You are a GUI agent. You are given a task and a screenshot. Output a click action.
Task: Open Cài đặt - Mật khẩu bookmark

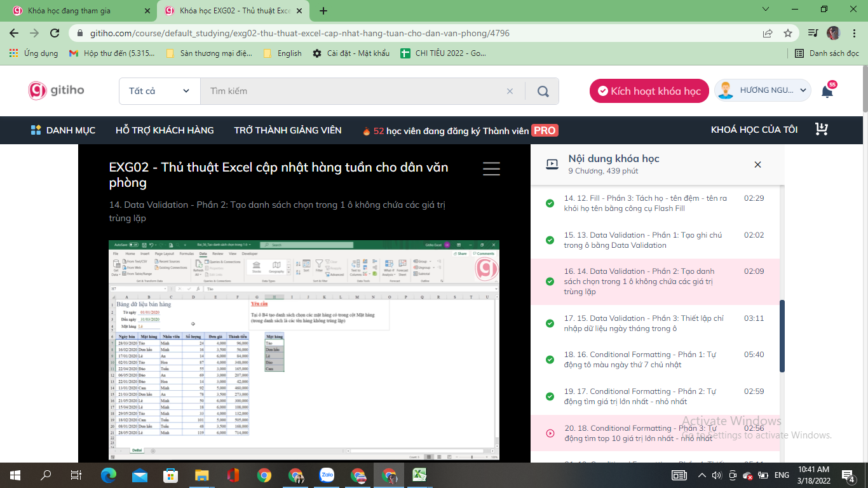[351, 53]
